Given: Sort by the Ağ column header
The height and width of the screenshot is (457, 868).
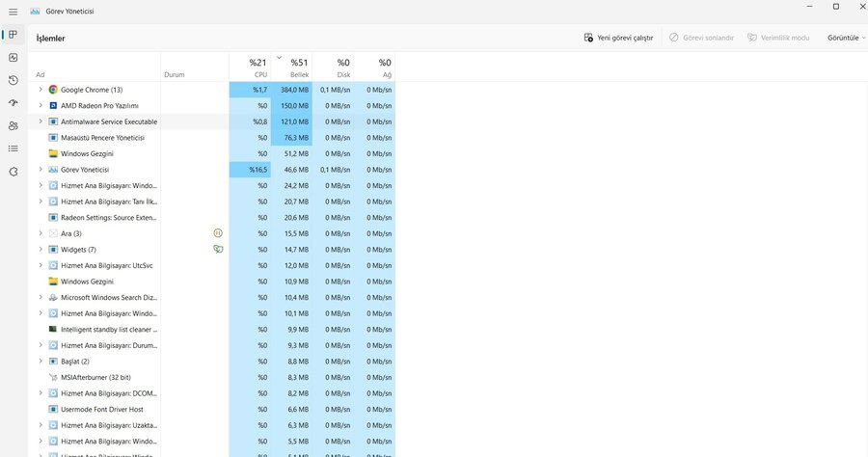Looking at the screenshot, I should coord(375,67).
